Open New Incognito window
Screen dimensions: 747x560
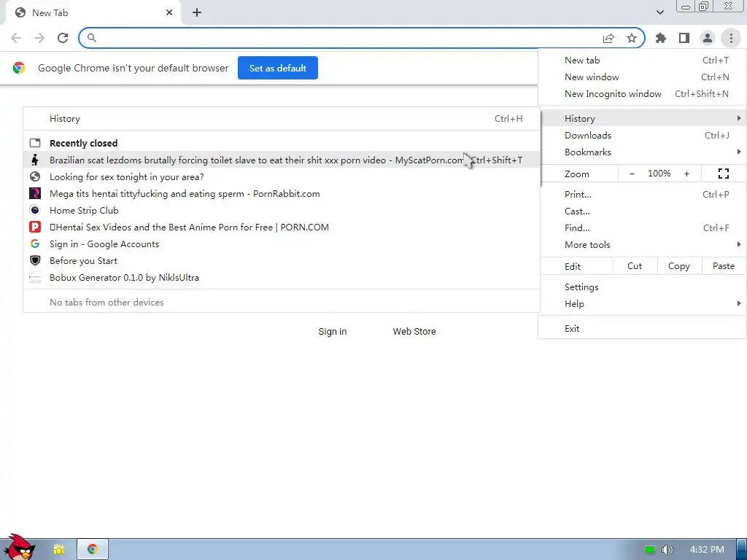(x=642, y=94)
